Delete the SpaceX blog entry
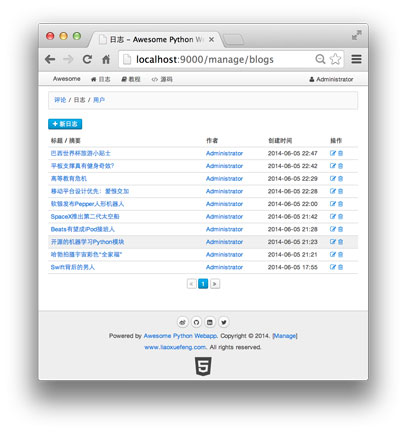 pyautogui.click(x=340, y=217)
